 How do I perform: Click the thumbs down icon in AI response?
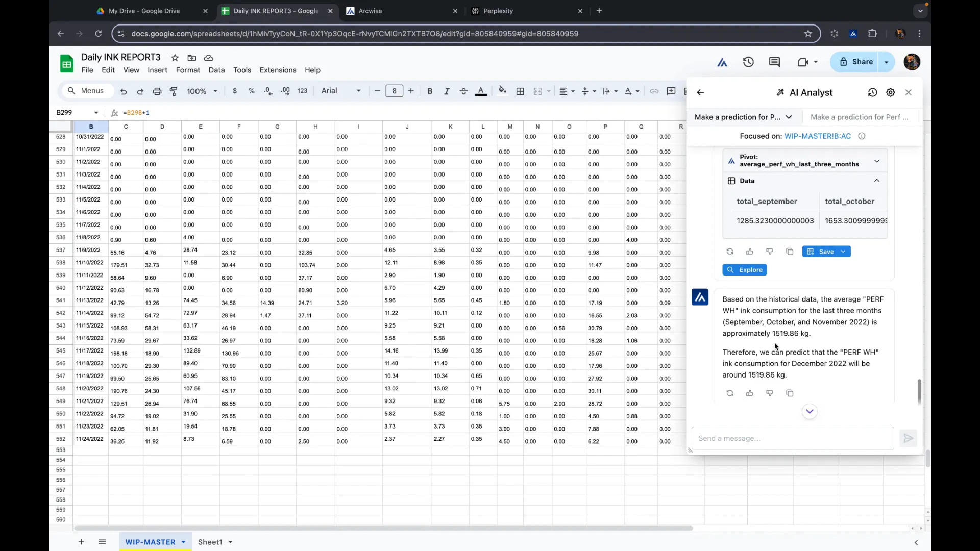770,393
